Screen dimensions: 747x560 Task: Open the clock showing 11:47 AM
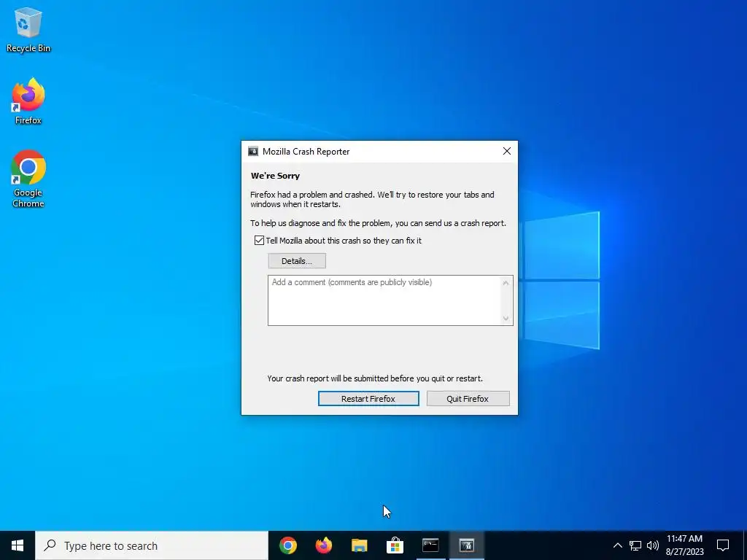click(684, 545)
